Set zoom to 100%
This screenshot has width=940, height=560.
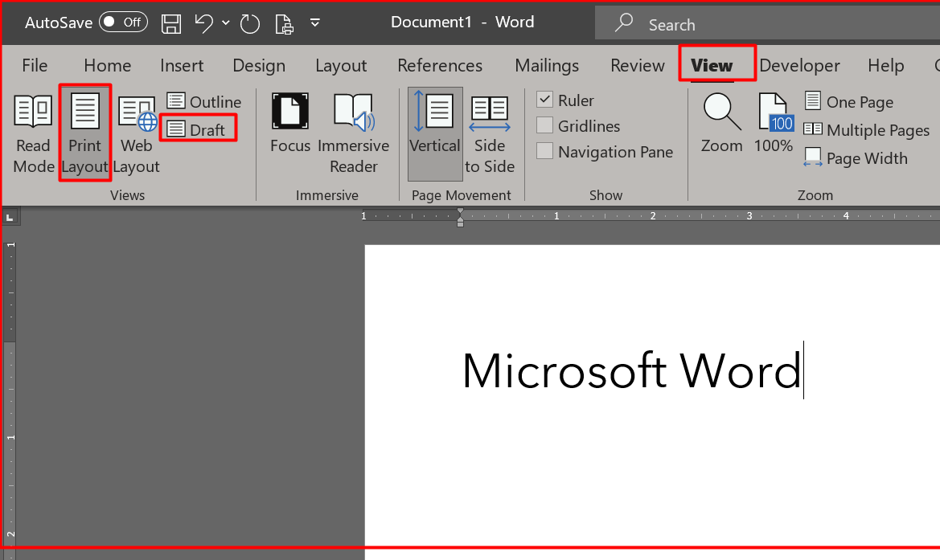(x=774, y=124)
